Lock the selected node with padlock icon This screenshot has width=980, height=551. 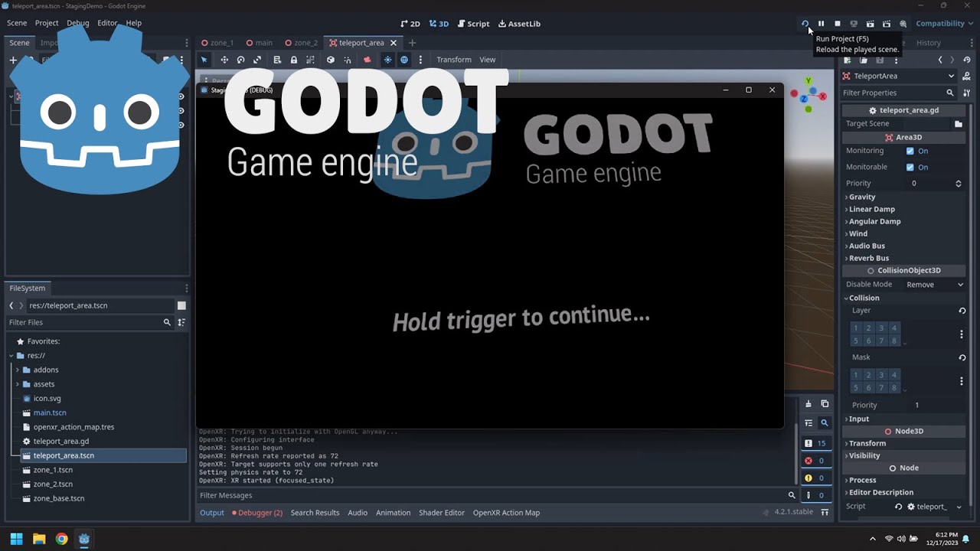294,60
